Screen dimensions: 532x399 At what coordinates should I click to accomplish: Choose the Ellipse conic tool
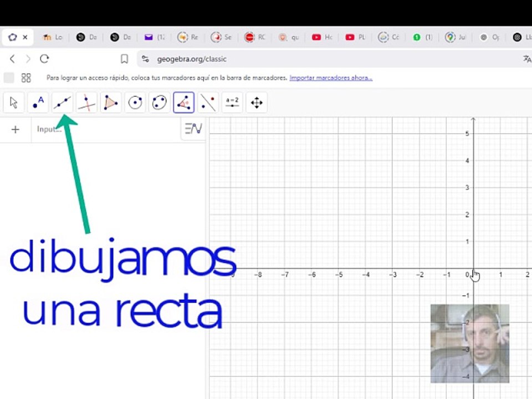coord(160,103)
